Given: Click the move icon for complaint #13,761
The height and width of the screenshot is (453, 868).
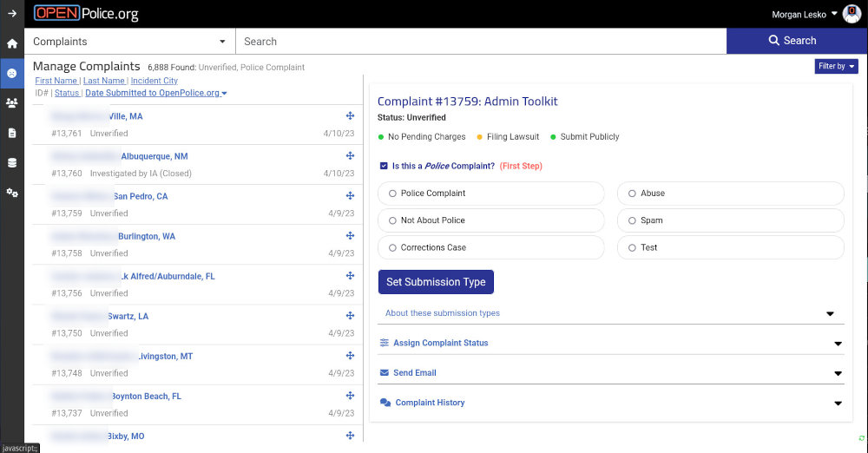Looking at the screenshot, I should 350,115.
